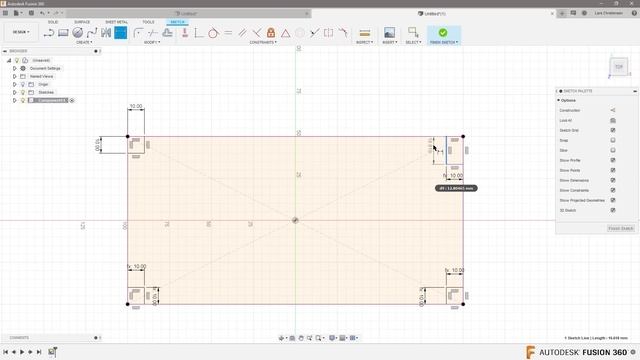Toggle Show Constraints checkbox
The image size is (640, 360).
point(613,190)
